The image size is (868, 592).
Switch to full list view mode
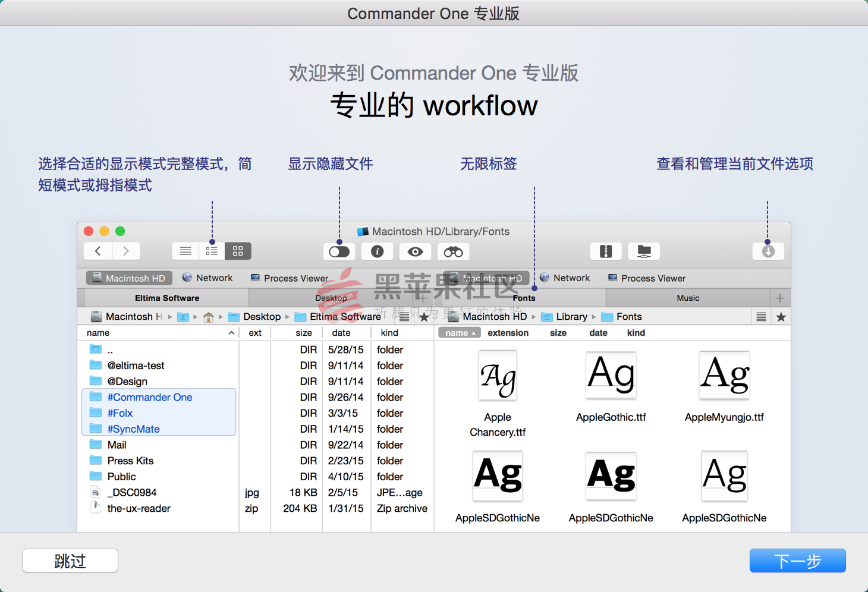[x=185, y=251]
